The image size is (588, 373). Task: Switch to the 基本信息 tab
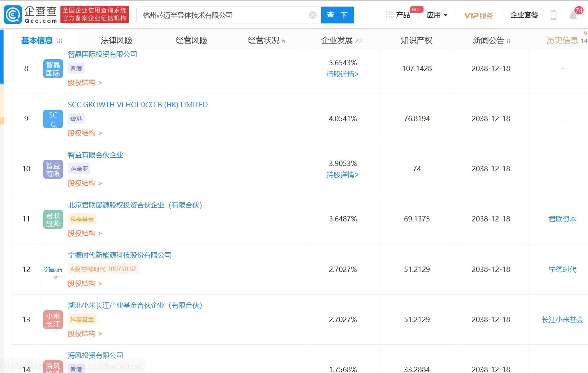click(x=42, y=40)
